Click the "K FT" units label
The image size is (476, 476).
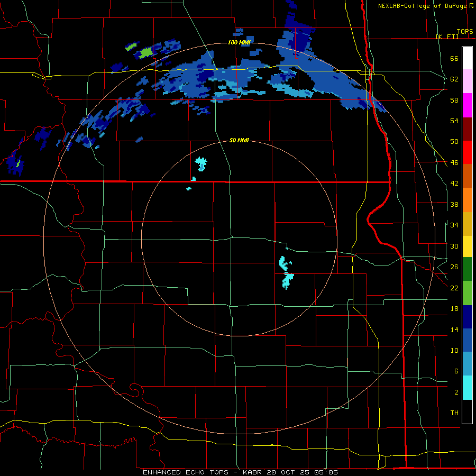coord(447,36)
